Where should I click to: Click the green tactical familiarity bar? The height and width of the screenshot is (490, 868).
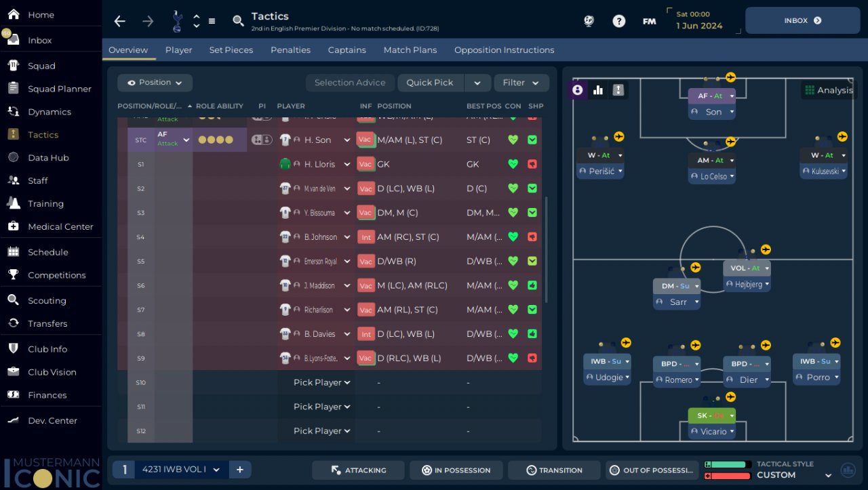[x=728, y=464]
